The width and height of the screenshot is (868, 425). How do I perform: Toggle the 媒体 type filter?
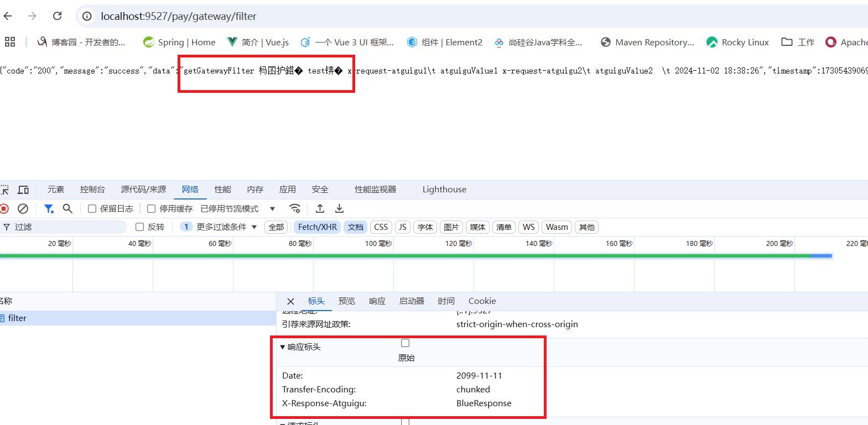point(477,227)
